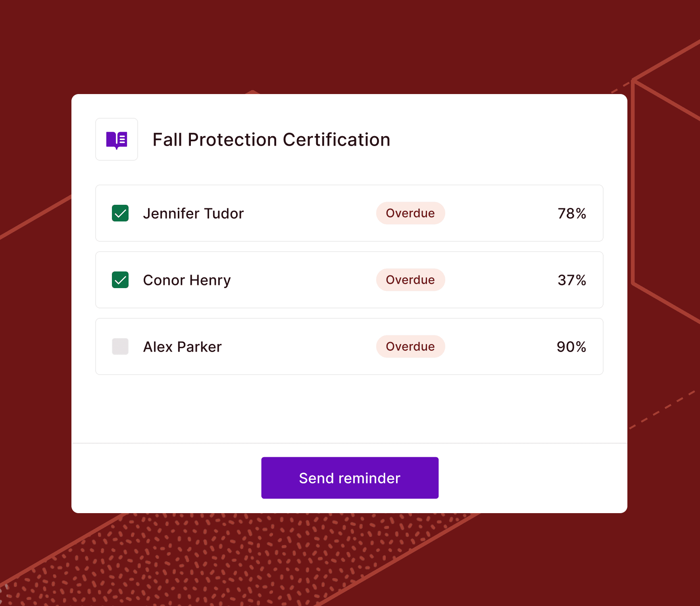Click the purple book course icon

[117, 140]
